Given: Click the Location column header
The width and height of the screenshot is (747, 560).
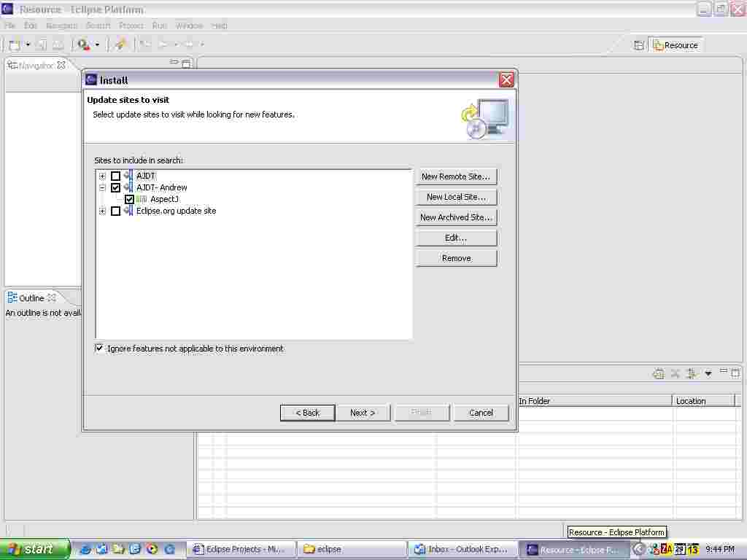Looking at the screenshot, I should point(704,401).
